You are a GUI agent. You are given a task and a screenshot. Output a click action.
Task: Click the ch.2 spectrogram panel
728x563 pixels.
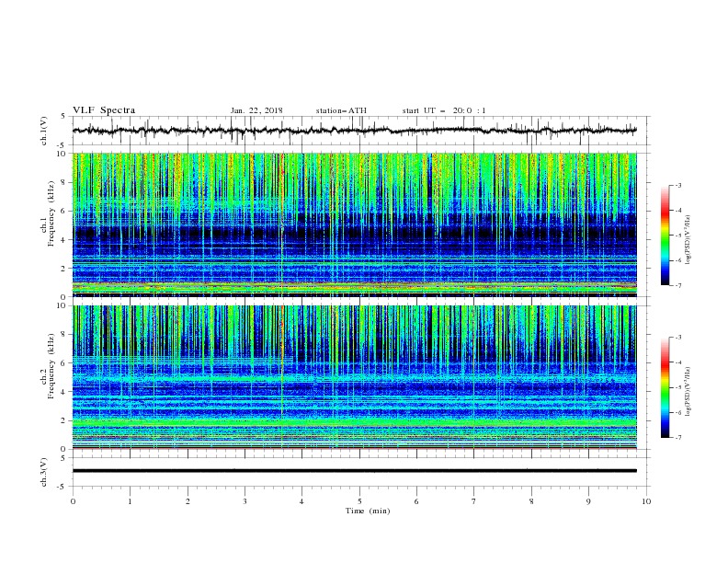tap(354, 377)
